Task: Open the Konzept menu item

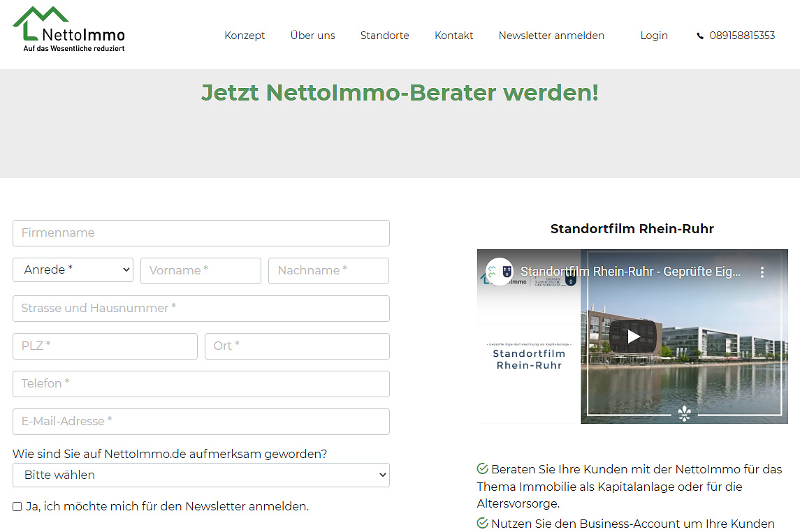Action: point(245,36)
